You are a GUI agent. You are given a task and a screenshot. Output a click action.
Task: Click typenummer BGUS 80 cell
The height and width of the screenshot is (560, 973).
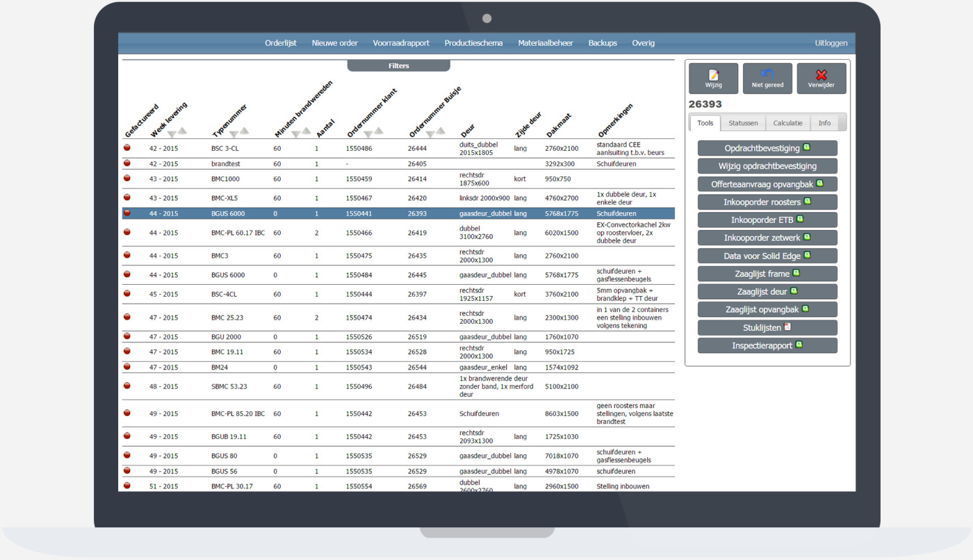coord(224,456)
